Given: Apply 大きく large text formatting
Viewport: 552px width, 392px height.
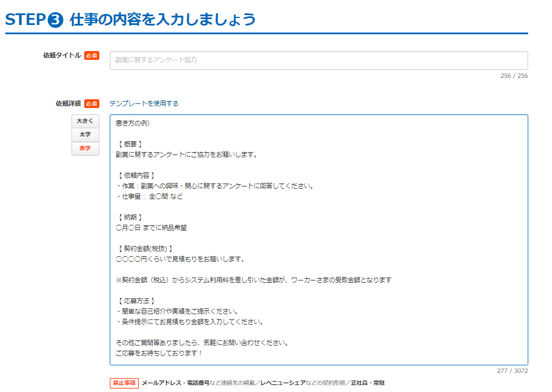Looking at the screenshot, I should 85,121.
